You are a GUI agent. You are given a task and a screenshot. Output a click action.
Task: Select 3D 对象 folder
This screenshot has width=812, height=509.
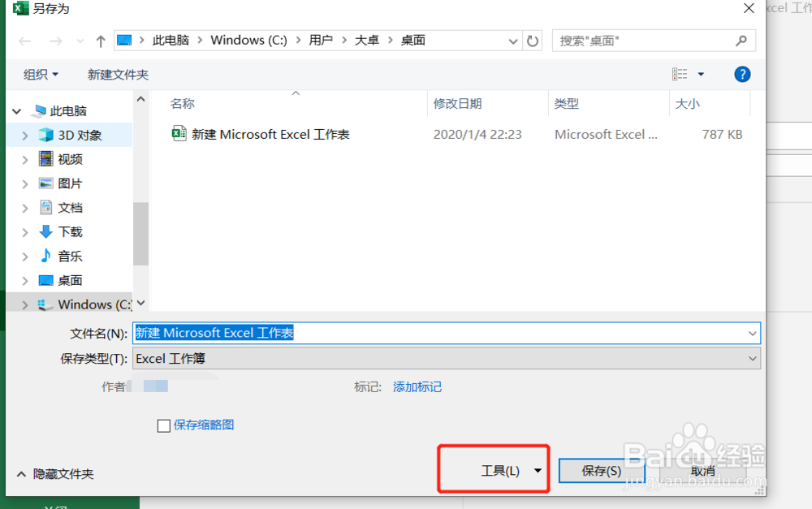(x=80, y=135)
